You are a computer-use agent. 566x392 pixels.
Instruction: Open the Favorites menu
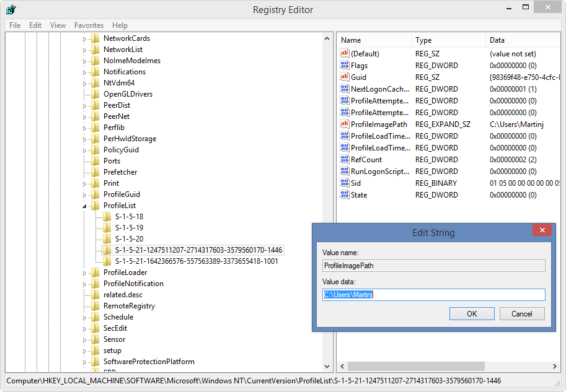(x=89, y=25)
